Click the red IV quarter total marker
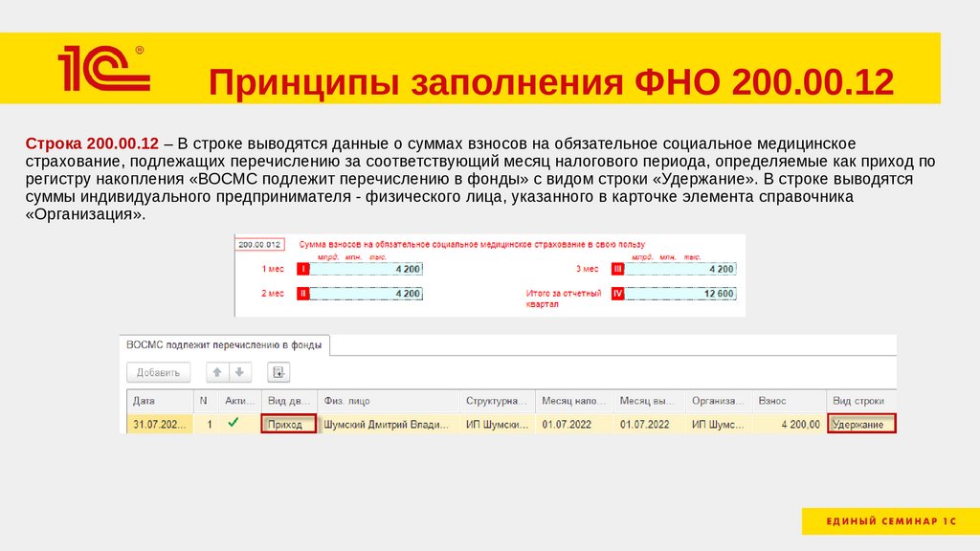Viewport: 980px width, 551px height. [x=617, y=294]
